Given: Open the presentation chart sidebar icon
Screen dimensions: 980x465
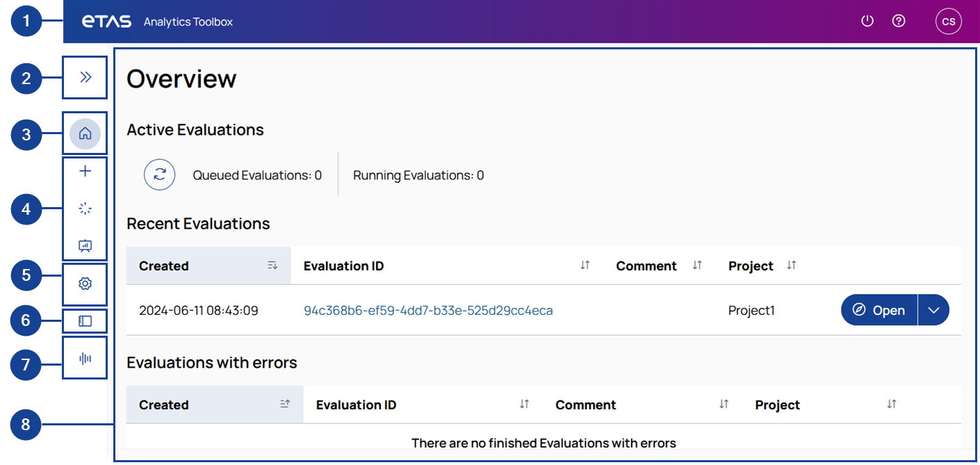Looking at the screenshot, I should click(x=85, y=245).
